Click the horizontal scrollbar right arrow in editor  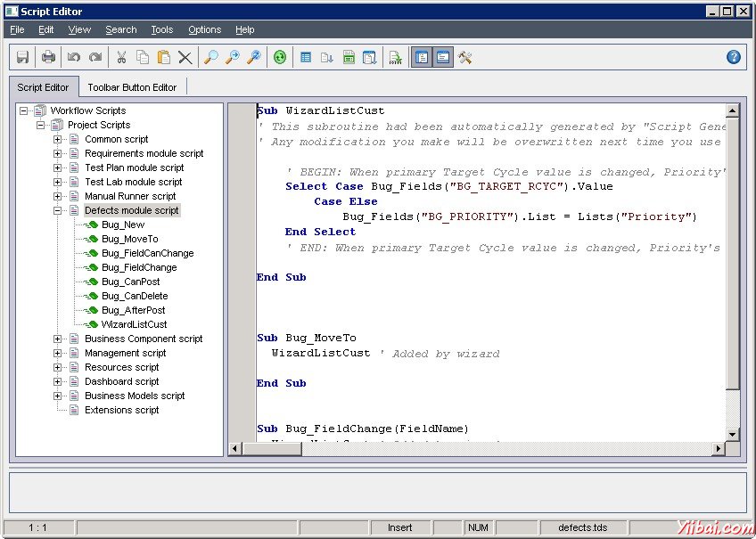(x=719, y=448)
